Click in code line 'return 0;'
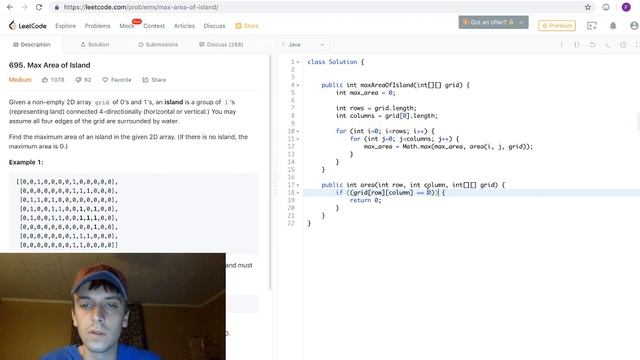 [365, 200]
